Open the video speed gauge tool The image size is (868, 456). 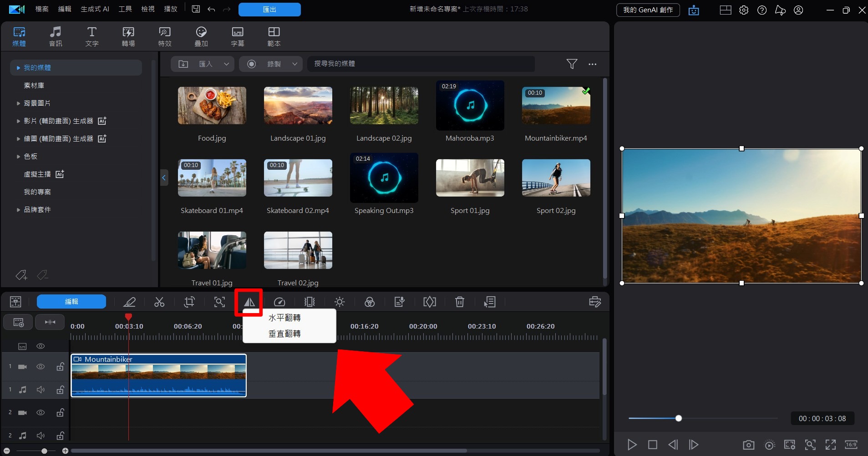[279, 302]
